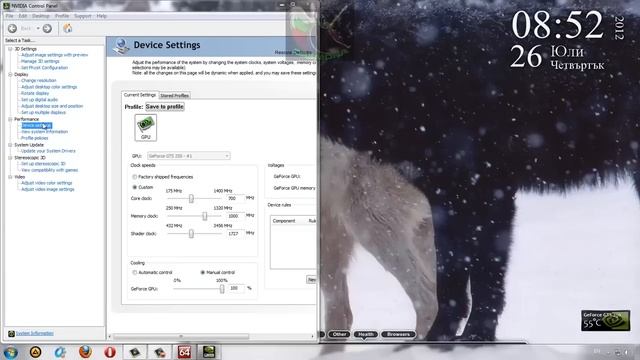Click the GeForce temperature desktop gadget
This screenshot has width=640, height=360.
(x=606, y=320)
